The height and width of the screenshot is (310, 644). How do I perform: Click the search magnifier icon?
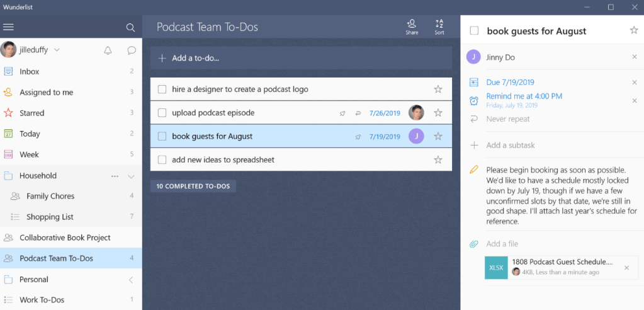pos(130,28)
